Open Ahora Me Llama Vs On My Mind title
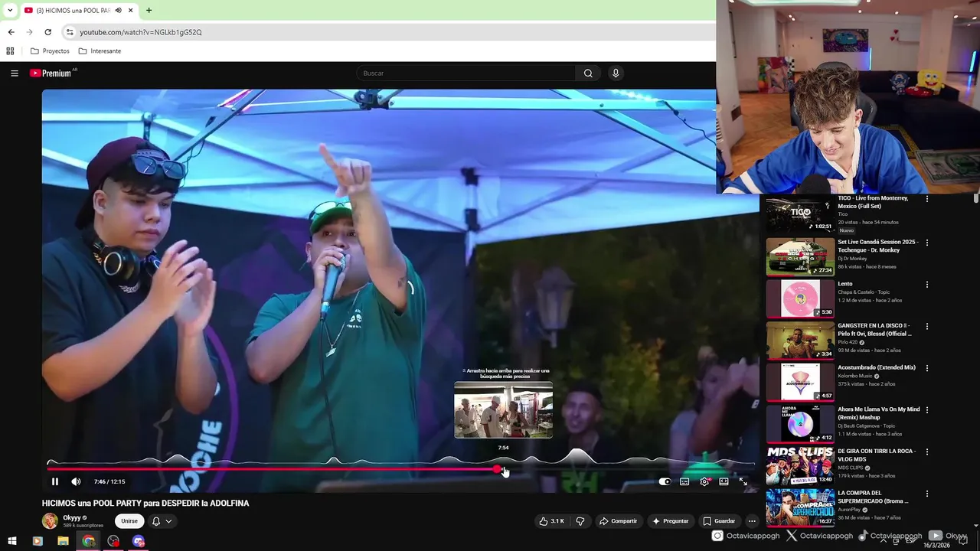The image size is (980, 551). tap(879, 413)
